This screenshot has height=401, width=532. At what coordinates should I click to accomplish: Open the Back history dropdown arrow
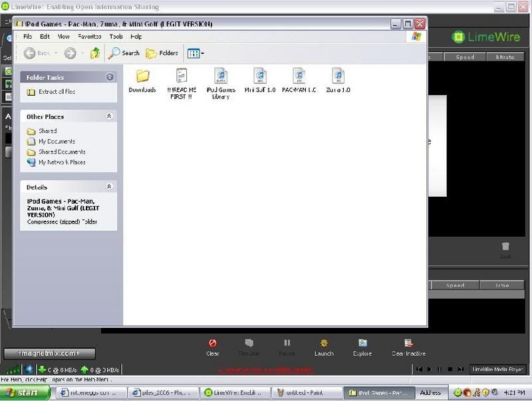click(56, 53)
